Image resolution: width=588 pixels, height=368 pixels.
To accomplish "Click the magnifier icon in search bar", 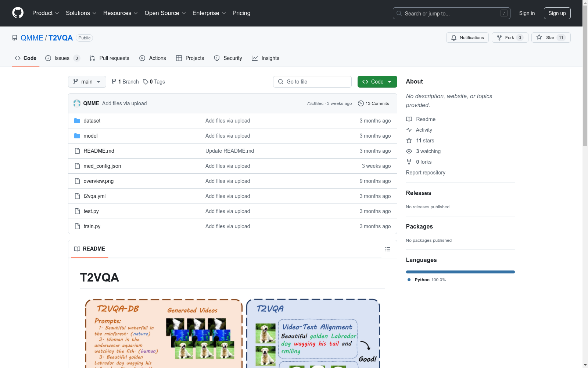I will click(x=399, y=13).
